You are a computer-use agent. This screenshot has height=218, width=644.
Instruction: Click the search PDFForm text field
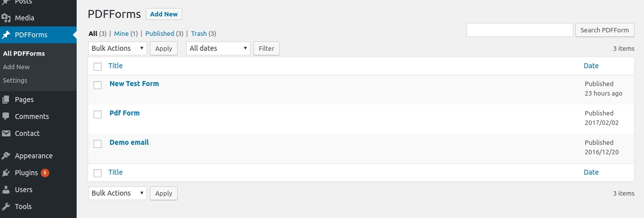tap(520, 30)
